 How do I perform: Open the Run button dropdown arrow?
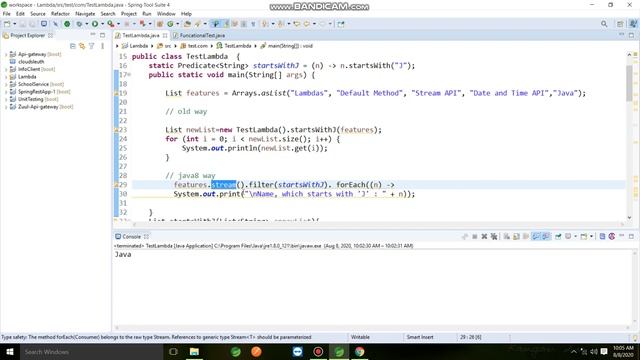(102, 24)
